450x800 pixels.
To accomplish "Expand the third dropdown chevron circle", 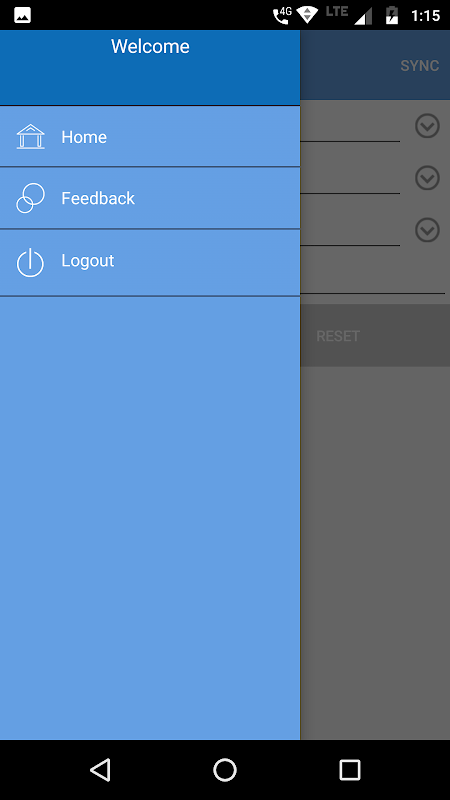I will 427,230.
